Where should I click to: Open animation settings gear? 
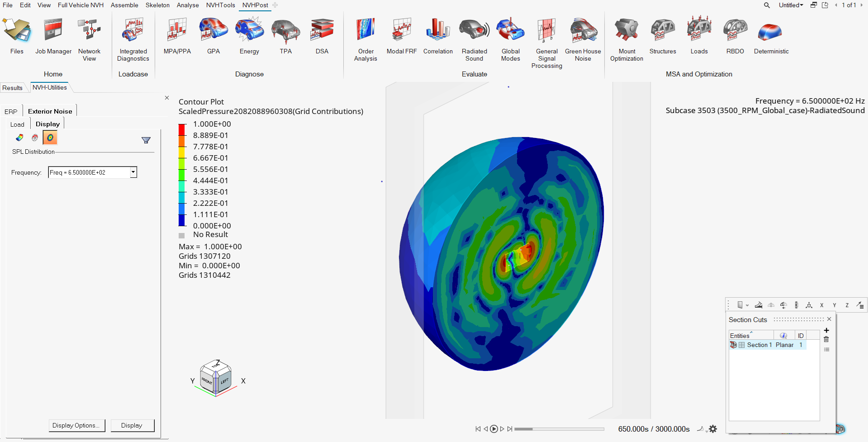point(713,429)
